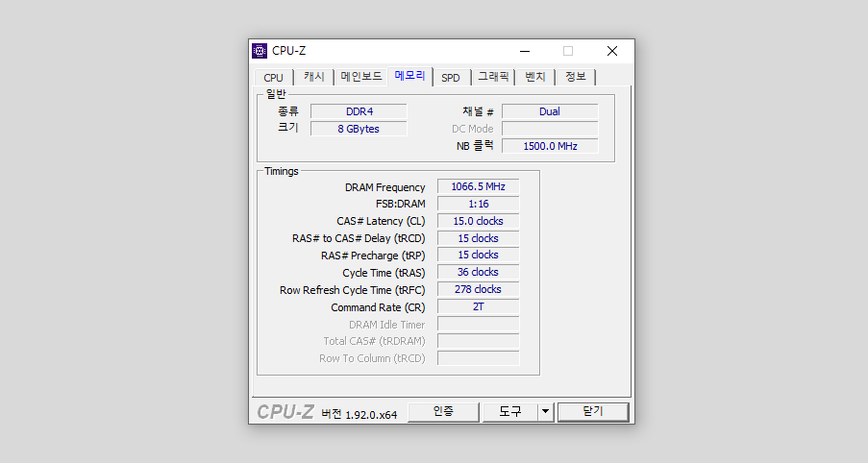
Task: Click the DRAM Frequency label
Action: (384, 187)
